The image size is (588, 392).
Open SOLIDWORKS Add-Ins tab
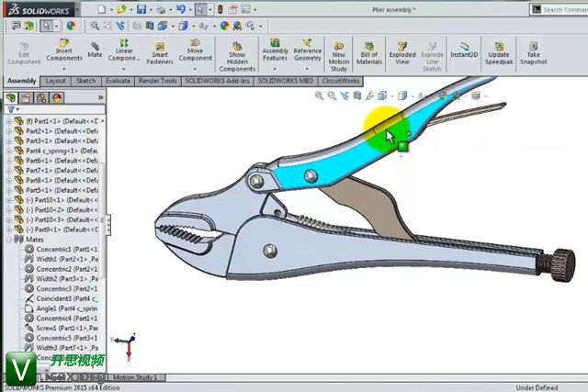click(x=217, y=81)
